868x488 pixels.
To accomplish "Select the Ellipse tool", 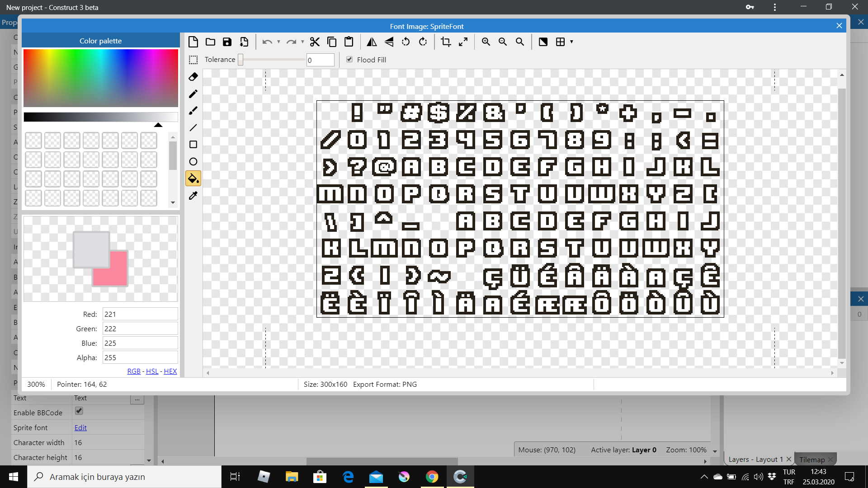I will [x=193, y=161].
